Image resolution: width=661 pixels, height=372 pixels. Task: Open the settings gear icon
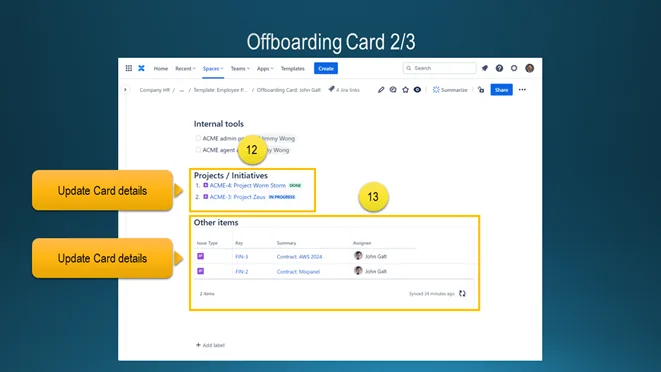514,68
